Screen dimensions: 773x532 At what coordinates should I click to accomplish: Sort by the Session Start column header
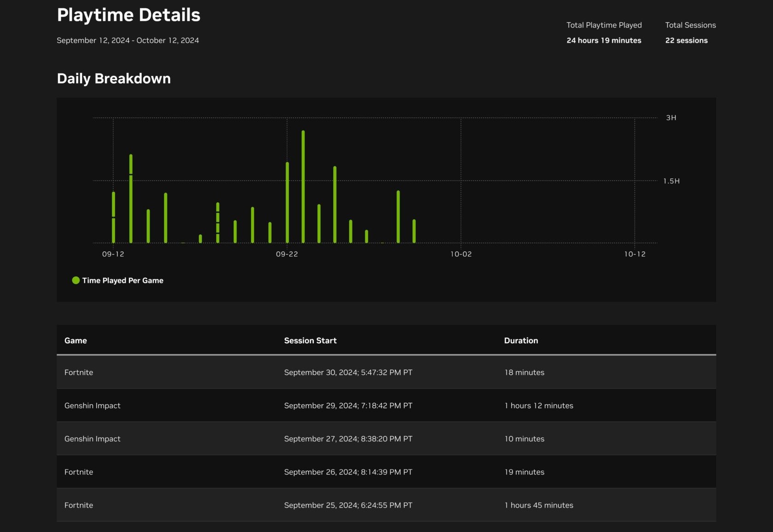(x=310, y=341)
